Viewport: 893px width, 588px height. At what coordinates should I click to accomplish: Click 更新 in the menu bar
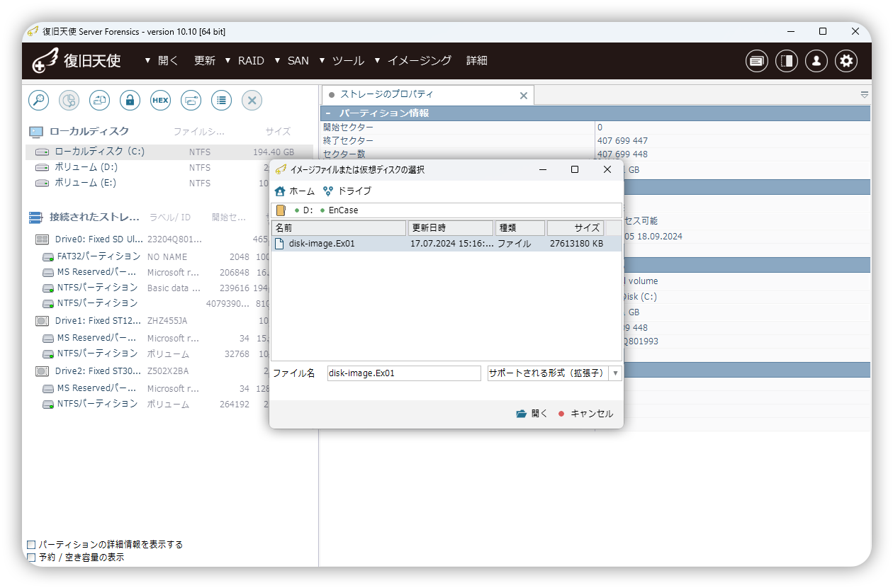205,61
